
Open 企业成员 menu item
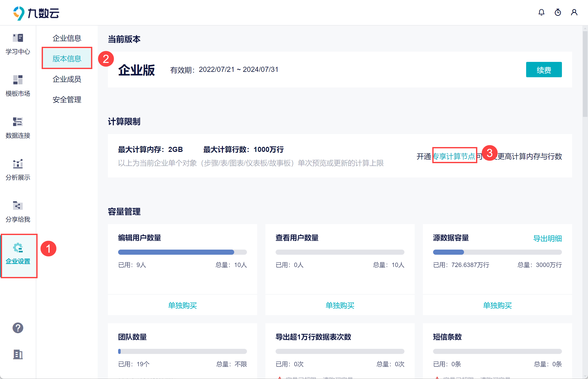coord(67,79)
